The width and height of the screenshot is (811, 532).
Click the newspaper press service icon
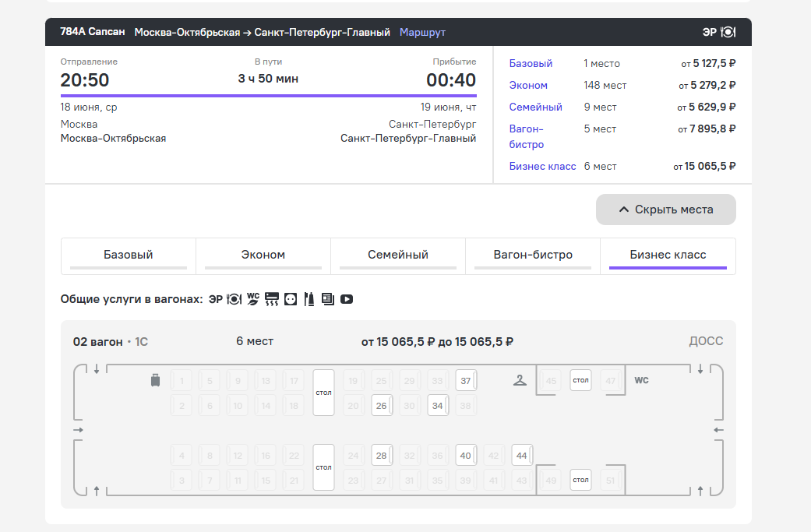[328, 299]
